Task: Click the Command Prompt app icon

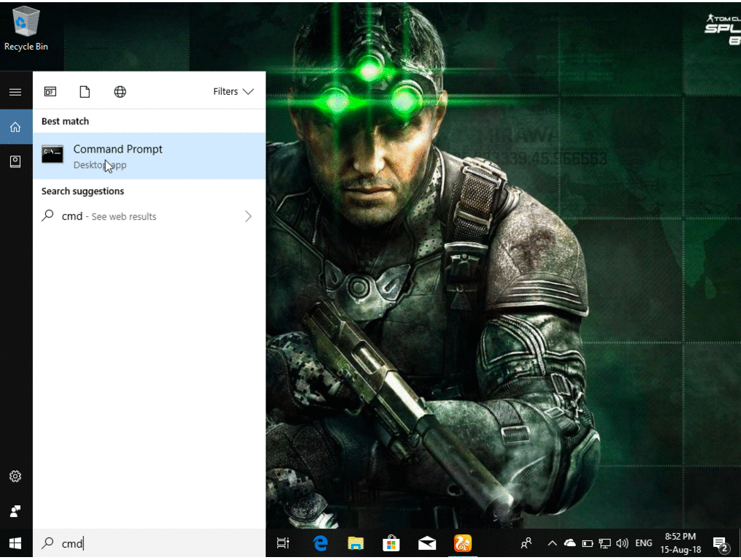Action: click(x=53, y=154)
